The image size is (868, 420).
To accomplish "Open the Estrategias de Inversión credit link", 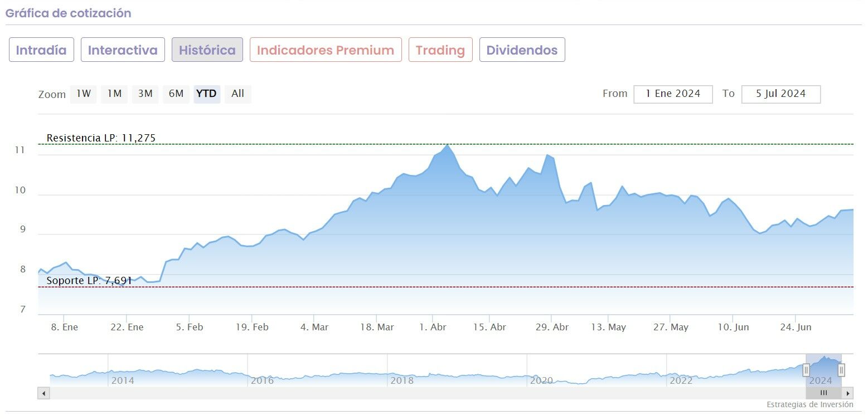I will coord(809,405).
